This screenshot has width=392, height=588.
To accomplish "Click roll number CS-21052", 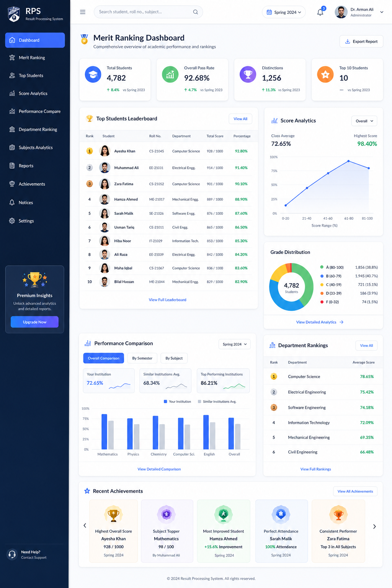I will [157, 184].
